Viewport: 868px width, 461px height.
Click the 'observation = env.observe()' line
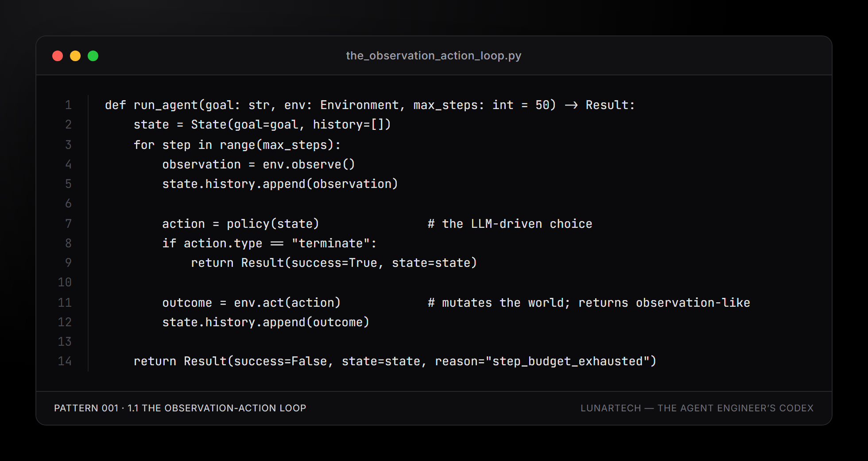259,164
